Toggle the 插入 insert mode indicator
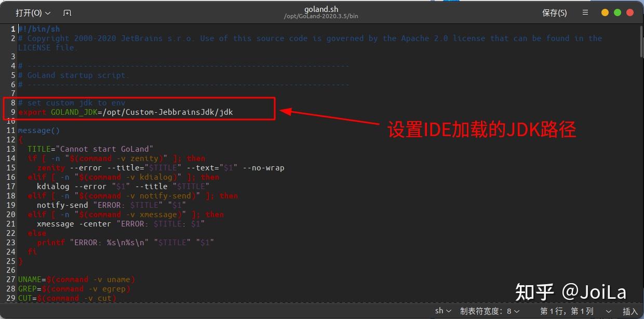 [630, 311]
